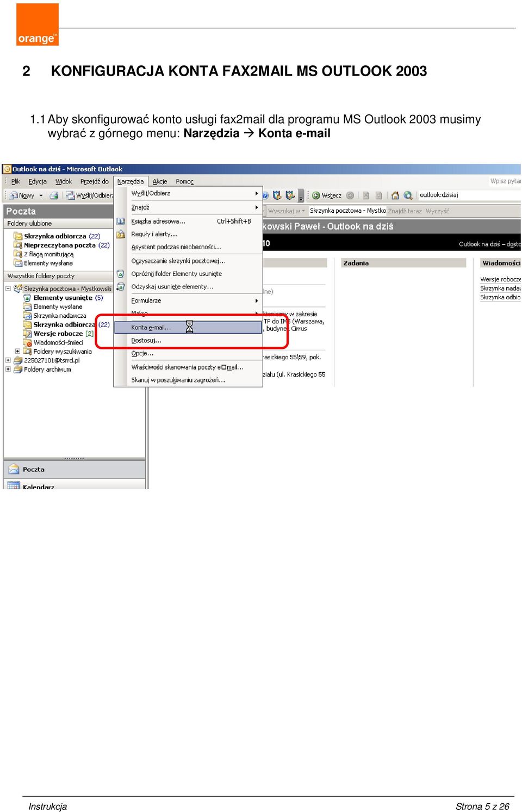
Task: Open the Akcje menu
Action: [160, 182]
